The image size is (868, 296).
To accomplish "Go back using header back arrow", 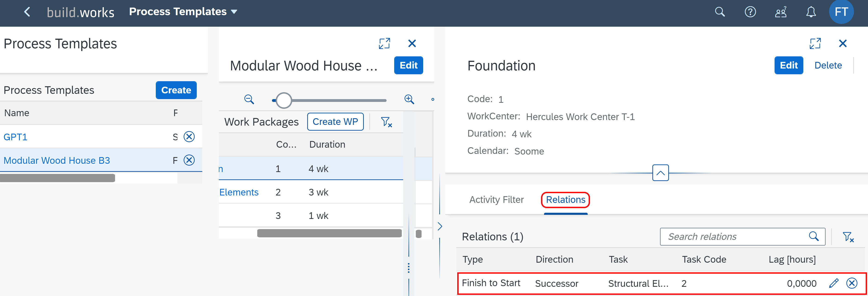I will (x=27, y=12).
